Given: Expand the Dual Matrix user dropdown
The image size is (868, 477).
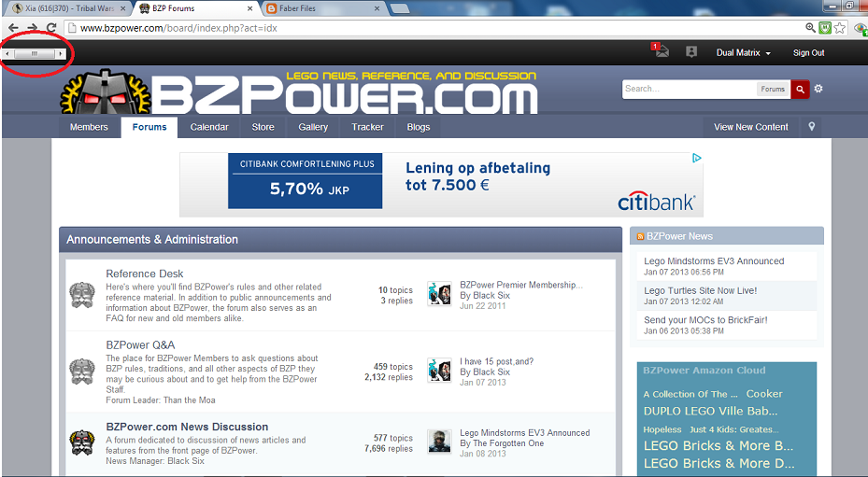Looking at the screenshot, I should coord(744,53).
